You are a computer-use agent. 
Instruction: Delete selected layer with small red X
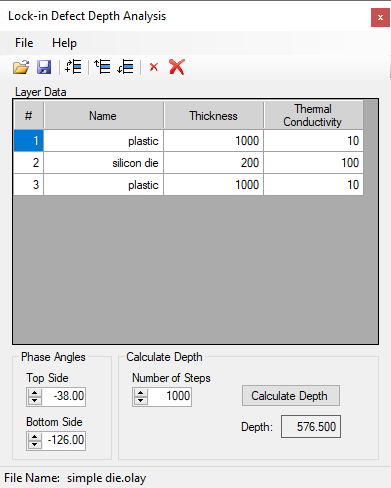click(154, 67)
